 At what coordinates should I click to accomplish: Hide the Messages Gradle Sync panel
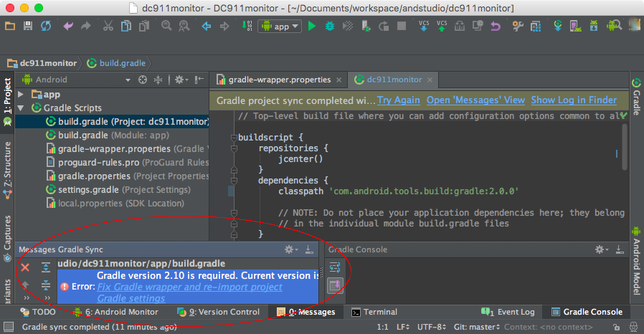tap(309, 249)
